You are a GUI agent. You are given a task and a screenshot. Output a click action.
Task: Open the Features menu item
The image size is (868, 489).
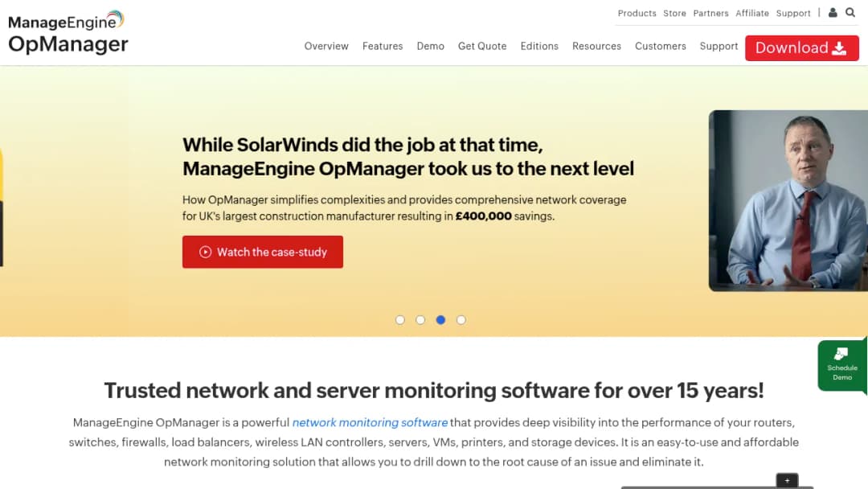[383, 47]
